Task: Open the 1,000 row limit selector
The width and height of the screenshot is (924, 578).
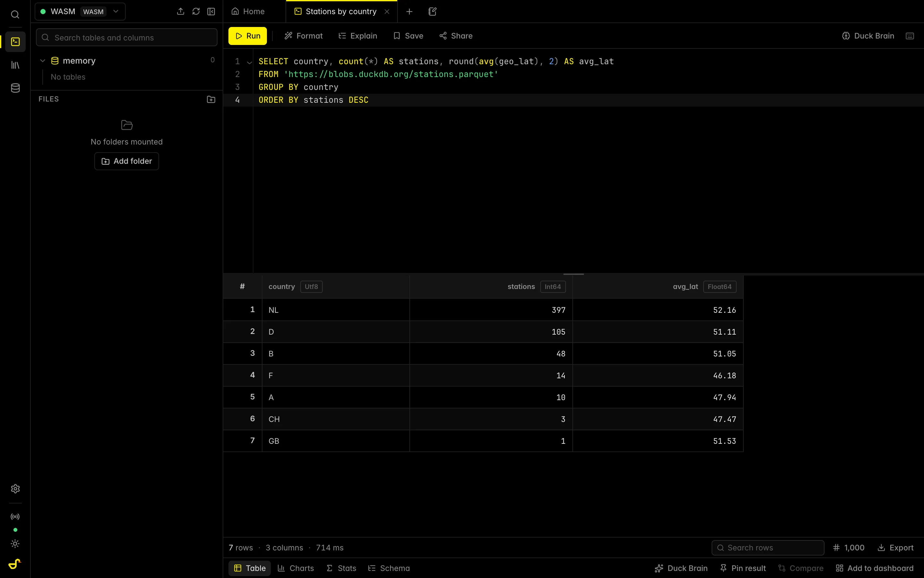Action: (848, 548)
